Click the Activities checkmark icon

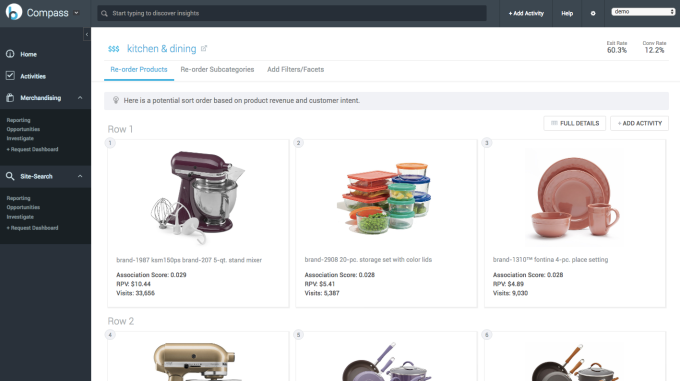[x=10, y=76]
